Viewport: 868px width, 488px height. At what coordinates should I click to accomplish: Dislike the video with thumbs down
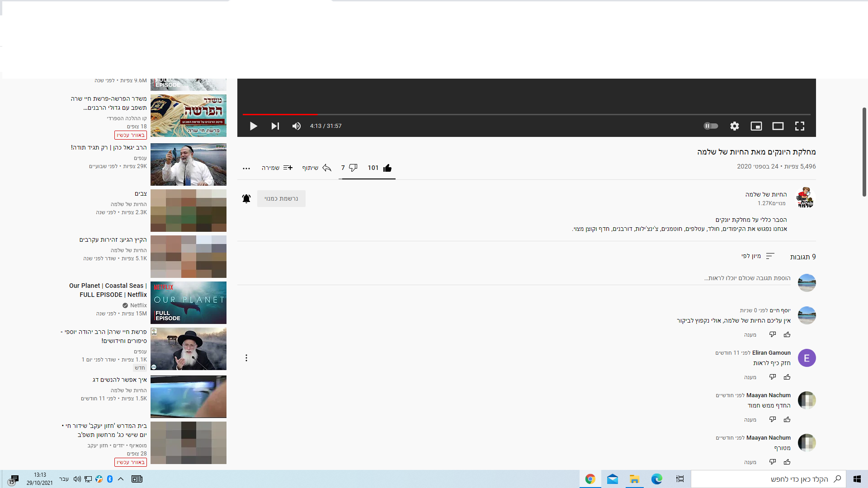tap(353, 168)
